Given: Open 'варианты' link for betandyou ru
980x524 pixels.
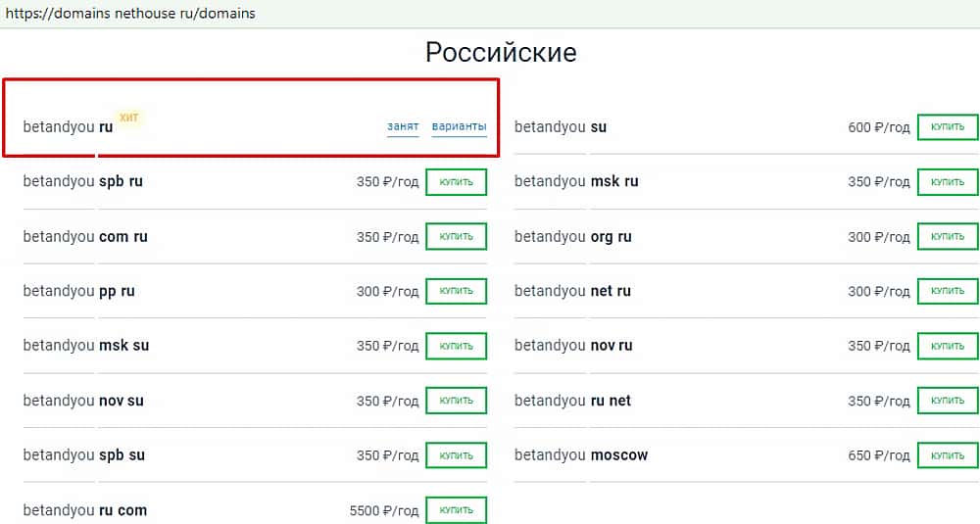Looking at the screenshot, I should pyautogui.click(x=459, y=126).
